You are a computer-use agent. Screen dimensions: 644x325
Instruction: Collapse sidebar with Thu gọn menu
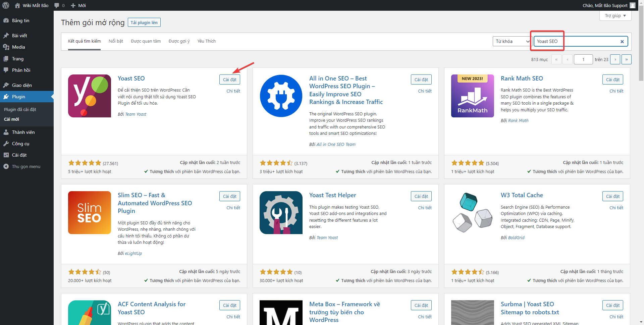click(x=27, y=166)
